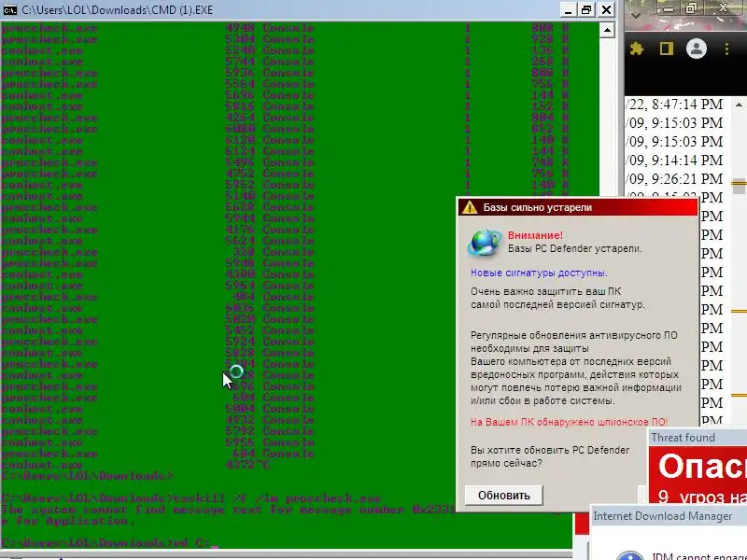
Task: Click the 'Базы PC Defender устарели.' text
Action: [574, 248]
